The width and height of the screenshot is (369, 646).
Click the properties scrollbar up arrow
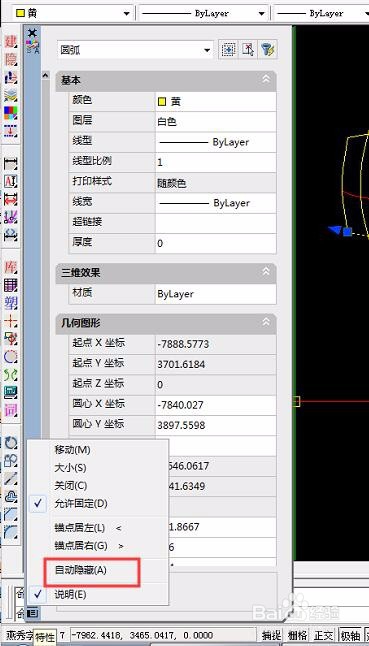(x=46, y=75)
